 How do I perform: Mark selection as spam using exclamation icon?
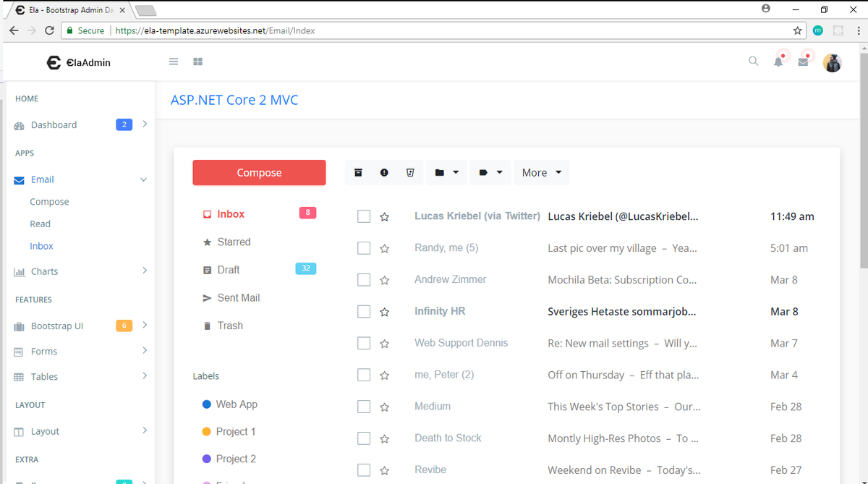pyautogui.click(x=384, y=172)
